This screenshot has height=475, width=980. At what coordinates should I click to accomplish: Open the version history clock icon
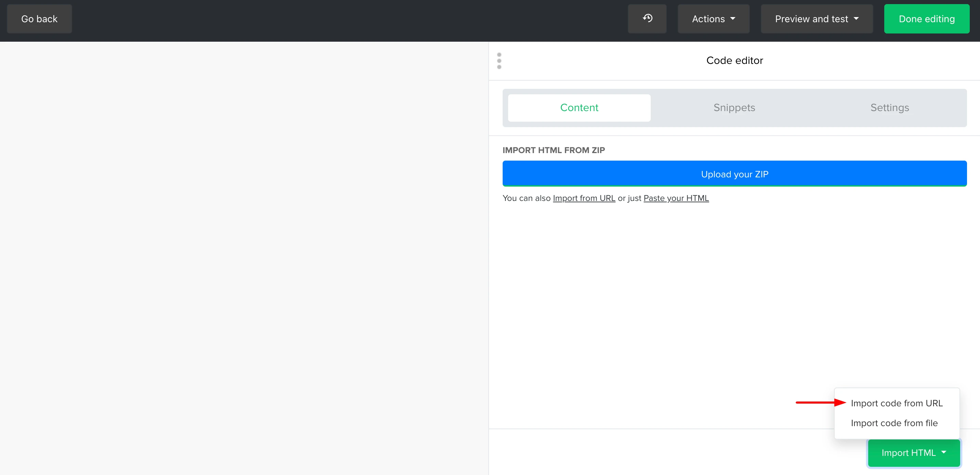pos(647,19)
